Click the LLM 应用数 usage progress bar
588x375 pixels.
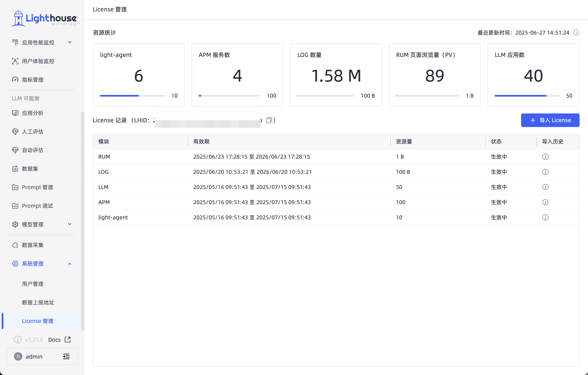pyautogui.click(x=527, y=96)
